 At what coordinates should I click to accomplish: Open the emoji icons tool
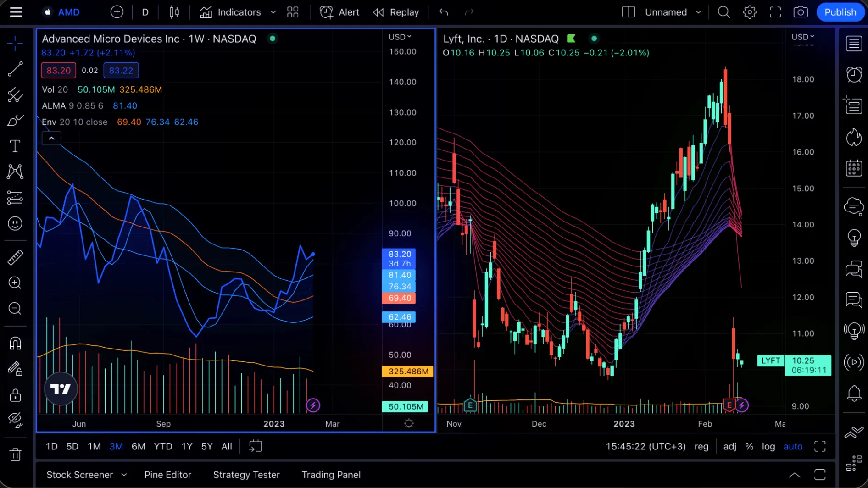(15, 223)
